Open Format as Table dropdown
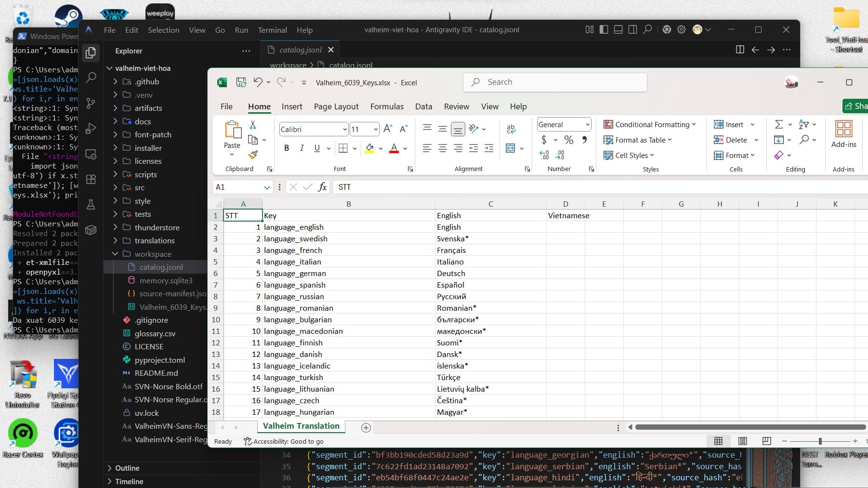The width and height of the screenshot is (868, 488). [638, 140]
